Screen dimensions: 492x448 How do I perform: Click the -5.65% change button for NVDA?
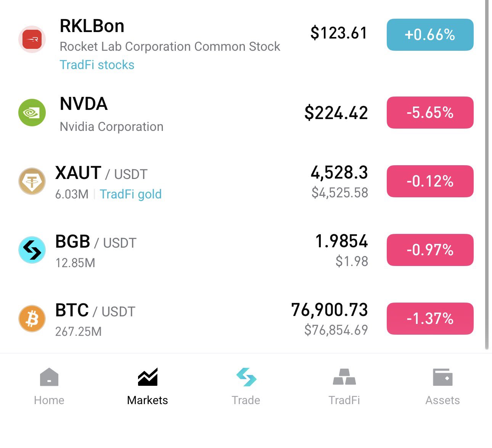tap(430, 113)
